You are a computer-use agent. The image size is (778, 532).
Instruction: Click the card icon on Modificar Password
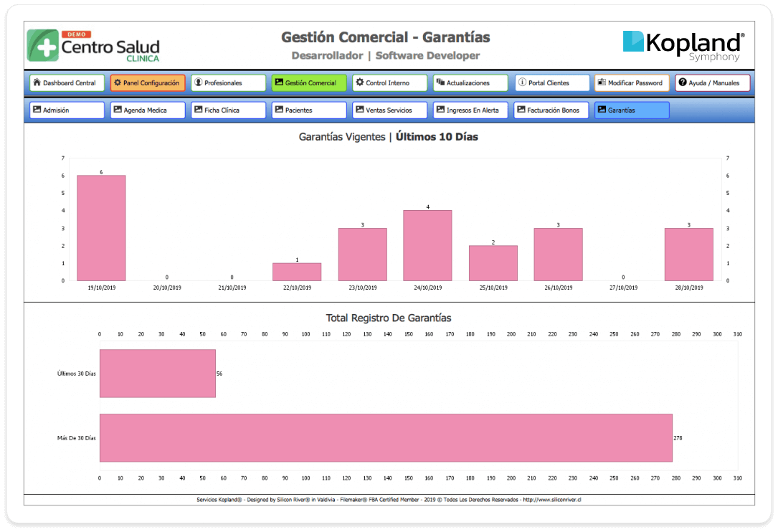[x=602, y=82]
